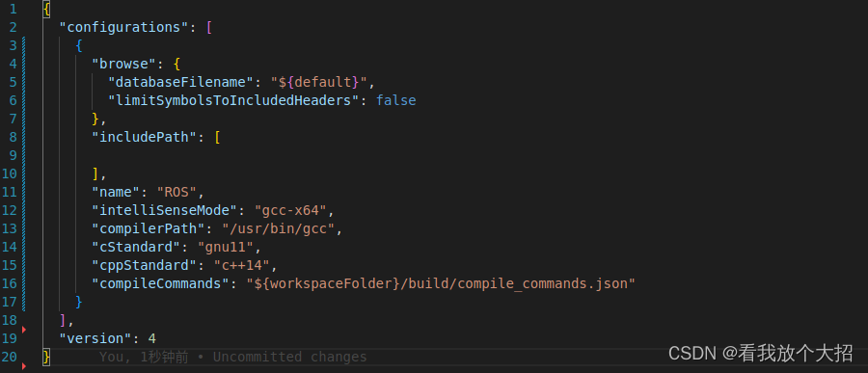
Task: Click the "/usr/bin/gcc" path value
Action: click(x=279, y=228)
